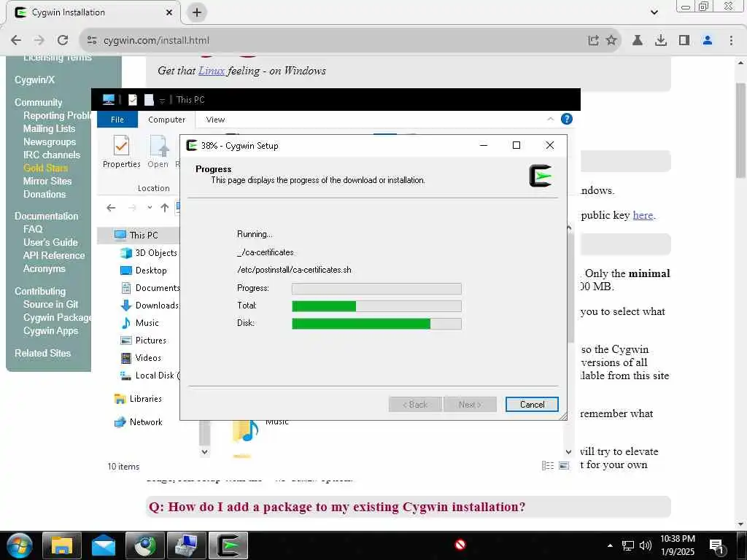The width and height of the screenshot is (747, 560).
Task: Reload the cygwin.com page
Action: (63, 41)
